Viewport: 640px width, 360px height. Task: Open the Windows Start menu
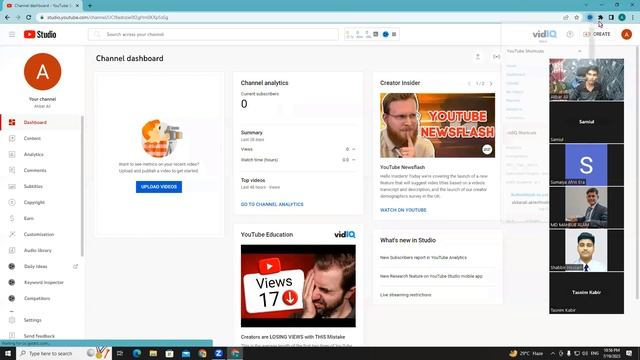(8, 353)
